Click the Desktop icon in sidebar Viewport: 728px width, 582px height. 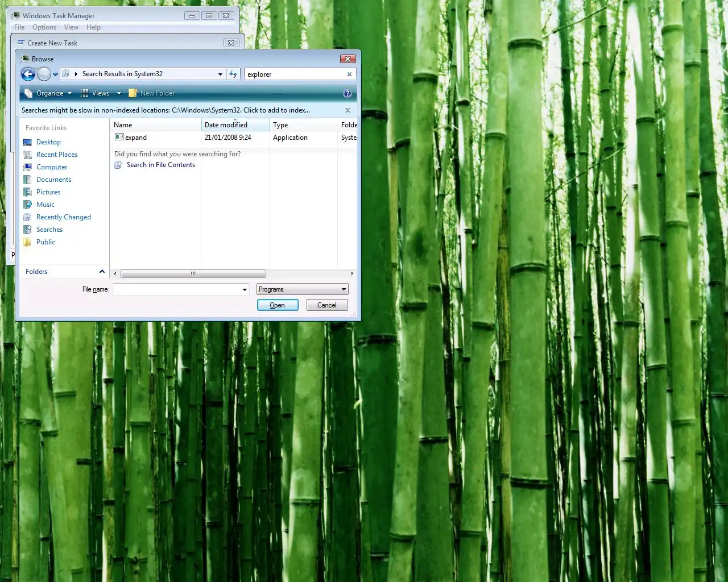(27, 142)
